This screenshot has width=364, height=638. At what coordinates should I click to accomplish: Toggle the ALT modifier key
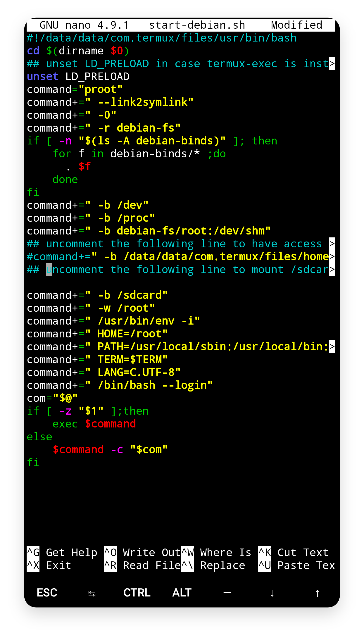pyautogui.click(x=182, y=593)
